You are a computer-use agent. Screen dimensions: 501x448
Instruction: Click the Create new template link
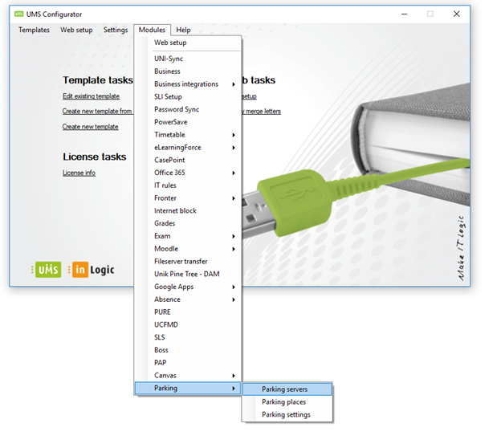click(90, 127)
